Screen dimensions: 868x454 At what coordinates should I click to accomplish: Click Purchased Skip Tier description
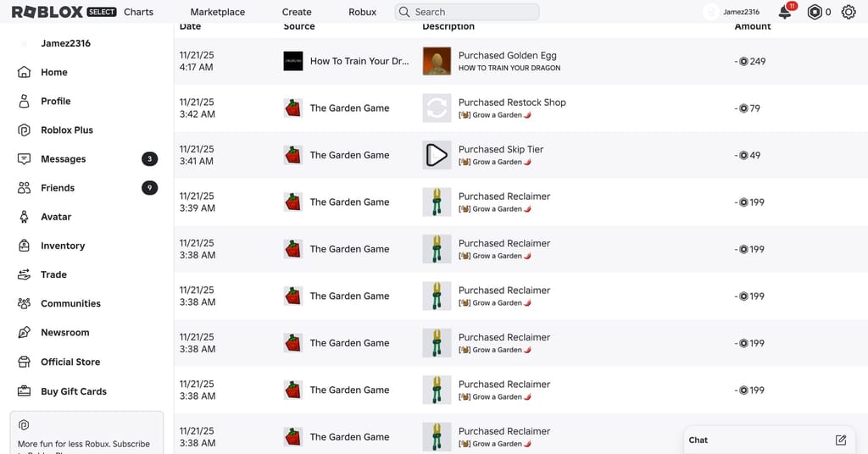tap(500, 149)
